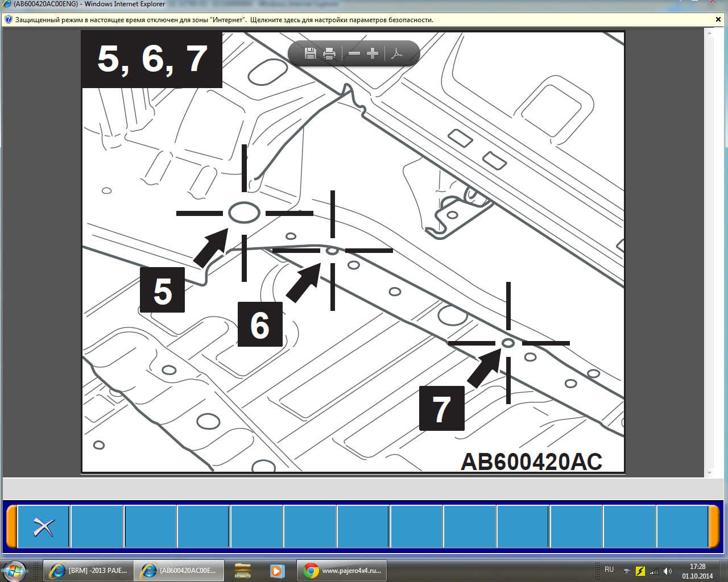The image size is (728, 582).
Task: Switch to the [BRM] -2013 PAJE... window
Action: click(89, 571)
